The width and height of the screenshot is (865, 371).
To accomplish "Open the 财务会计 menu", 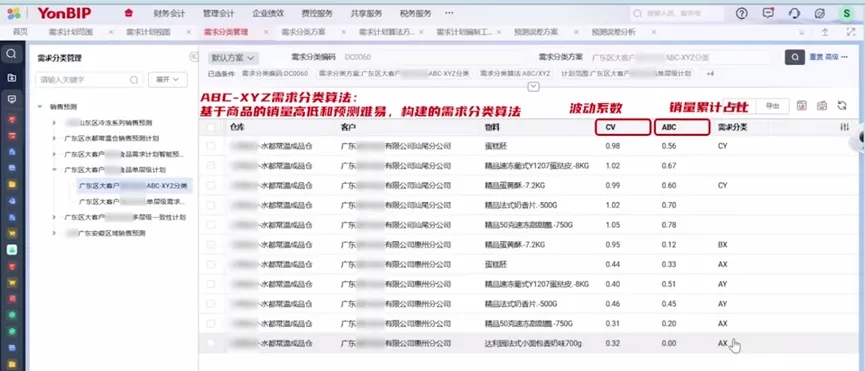I will [x=169, y=13].
